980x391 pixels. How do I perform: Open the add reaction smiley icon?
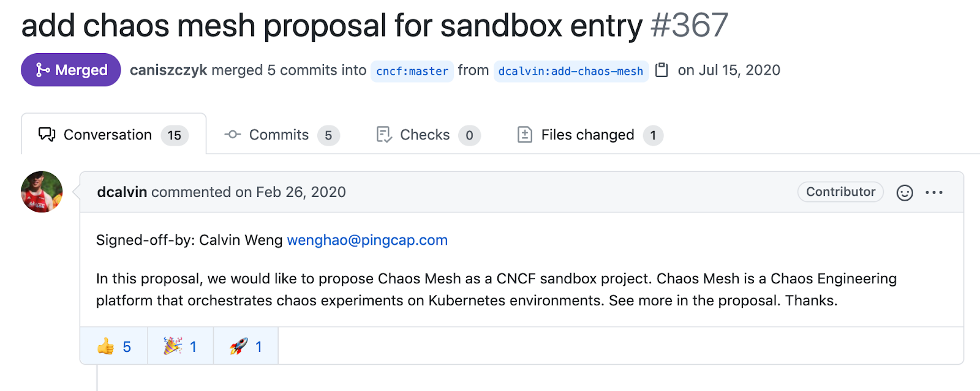click(x=905, y=193)
